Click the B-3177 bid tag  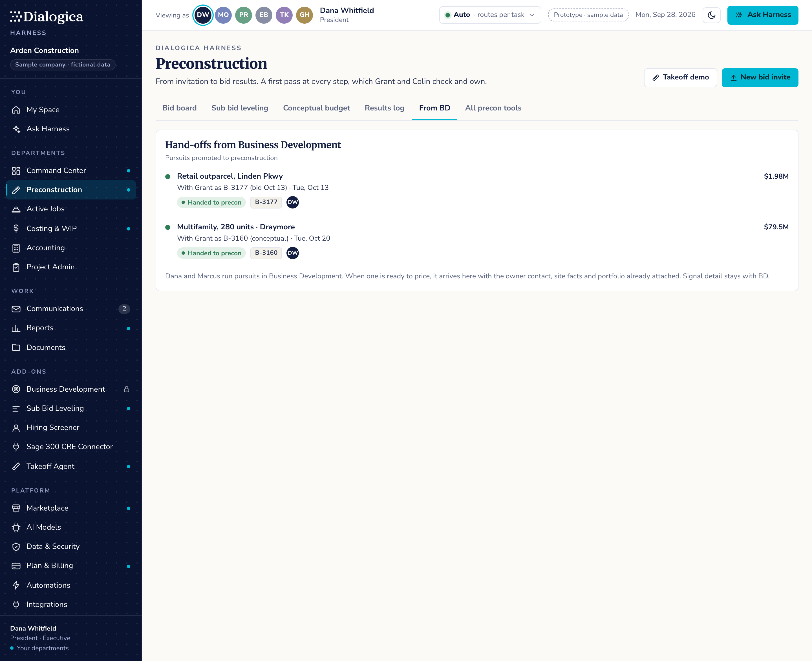click(x=266, y=202)
